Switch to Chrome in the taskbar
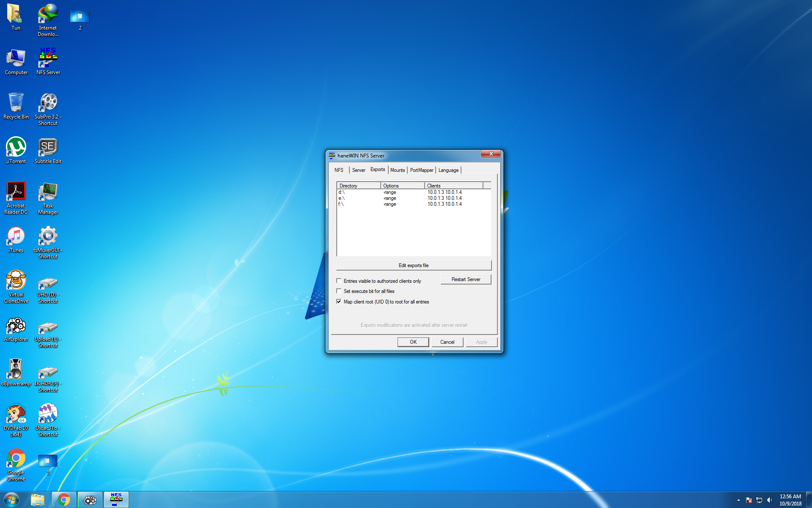 click(x=64, y=500)
